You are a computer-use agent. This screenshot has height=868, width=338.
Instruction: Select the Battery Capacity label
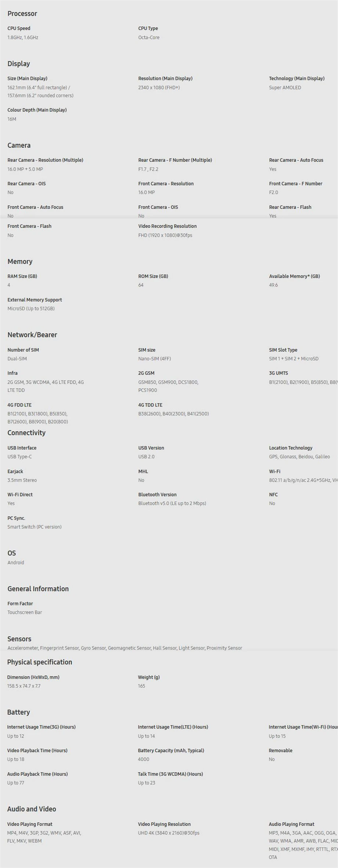click(171, 750)
